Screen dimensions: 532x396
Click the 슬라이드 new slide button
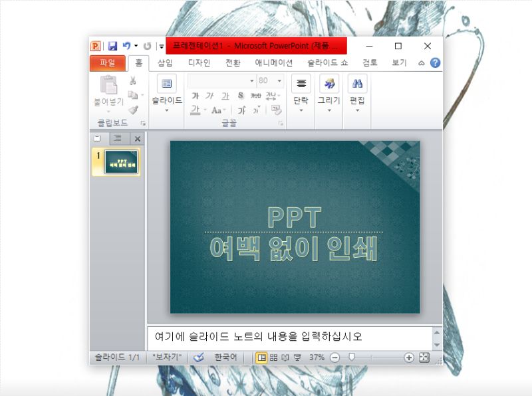(x=167, y=93)
